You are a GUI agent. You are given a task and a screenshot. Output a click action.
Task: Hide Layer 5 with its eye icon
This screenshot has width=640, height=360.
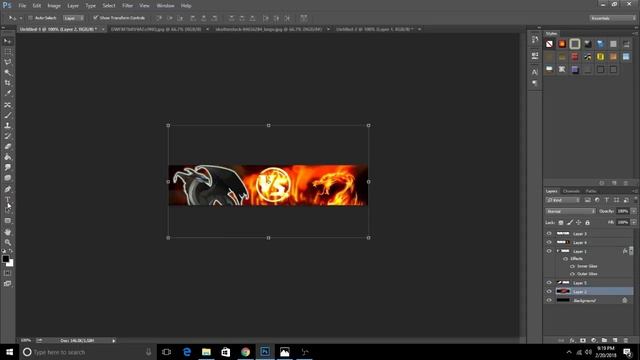[549, 282]
